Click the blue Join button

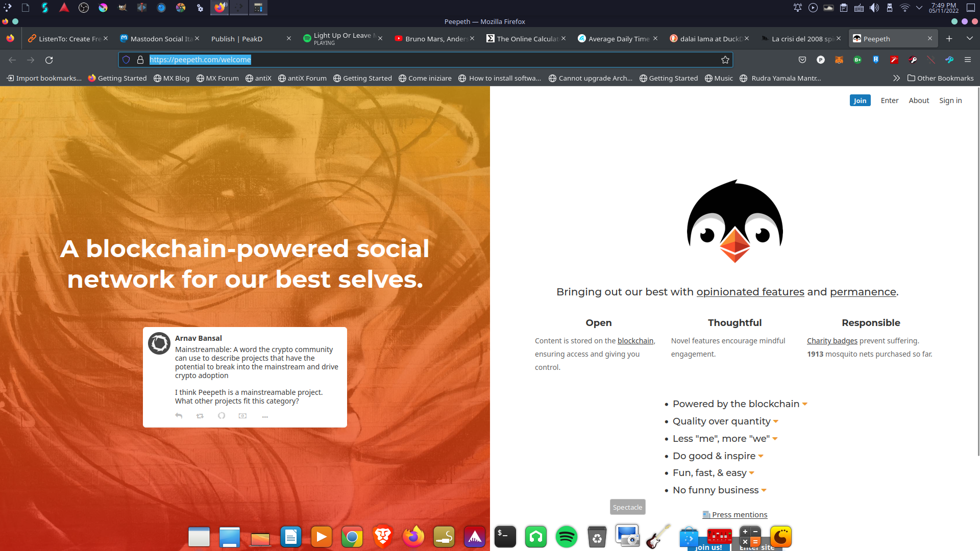(860, 101)
